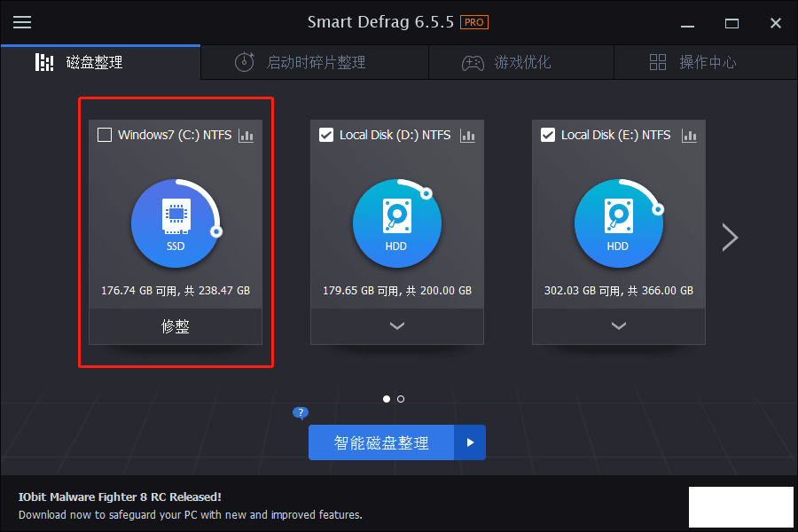Switch to the 磁盘整理 tab
798x532 pixels.
click(x=101, y=62)
